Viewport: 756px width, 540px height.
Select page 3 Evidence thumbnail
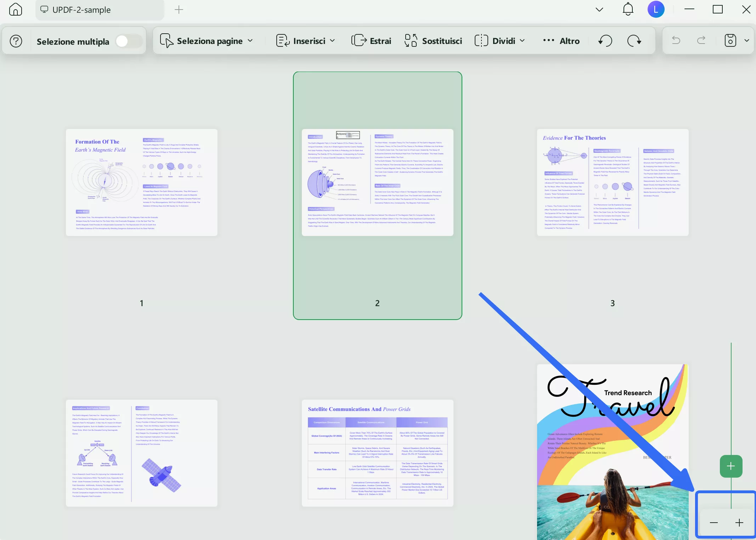click(x=613, y=182)
